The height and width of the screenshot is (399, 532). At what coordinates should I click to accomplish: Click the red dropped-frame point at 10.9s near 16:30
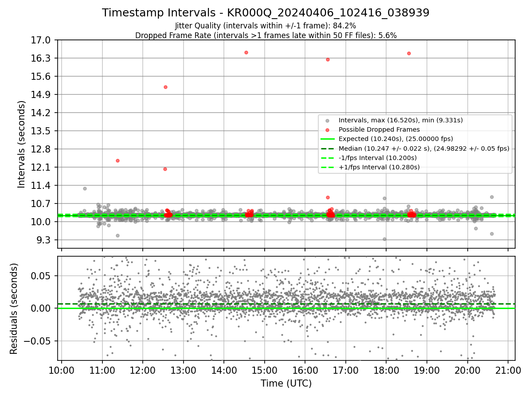coord(328,197)
